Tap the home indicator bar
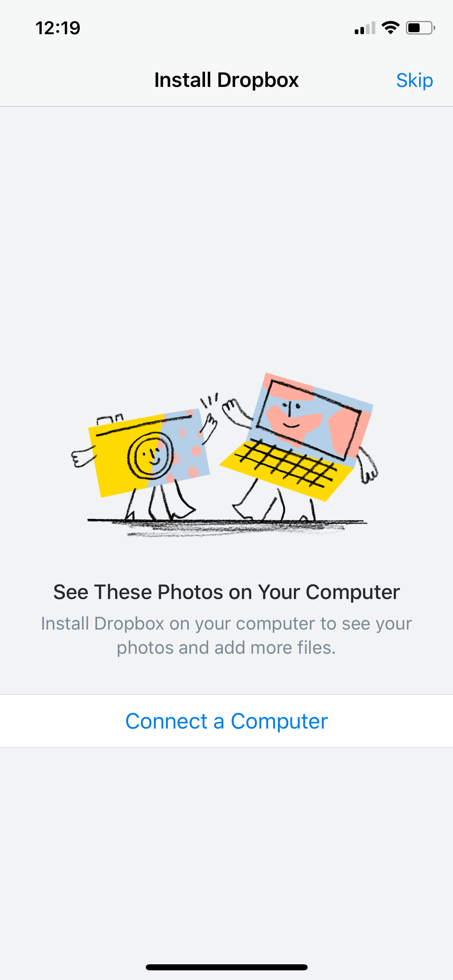 (x=226, y=967)
